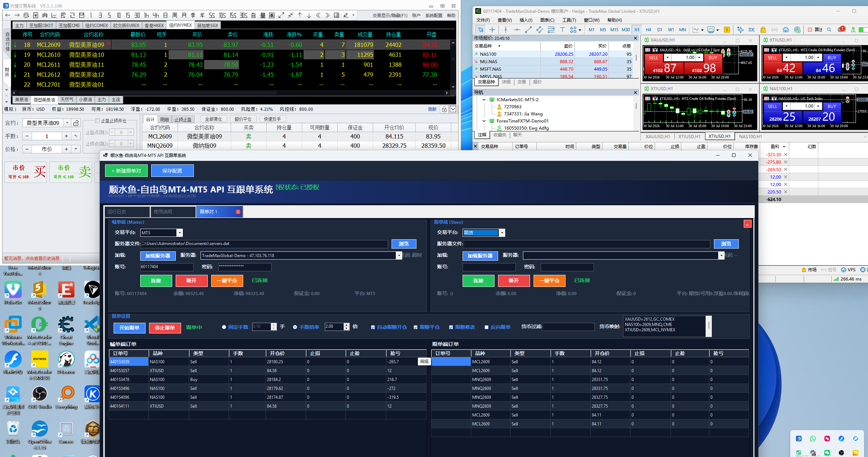Open the 价格 市价 dropdown arrow
868x457 pixels.
tap(76, 149)
